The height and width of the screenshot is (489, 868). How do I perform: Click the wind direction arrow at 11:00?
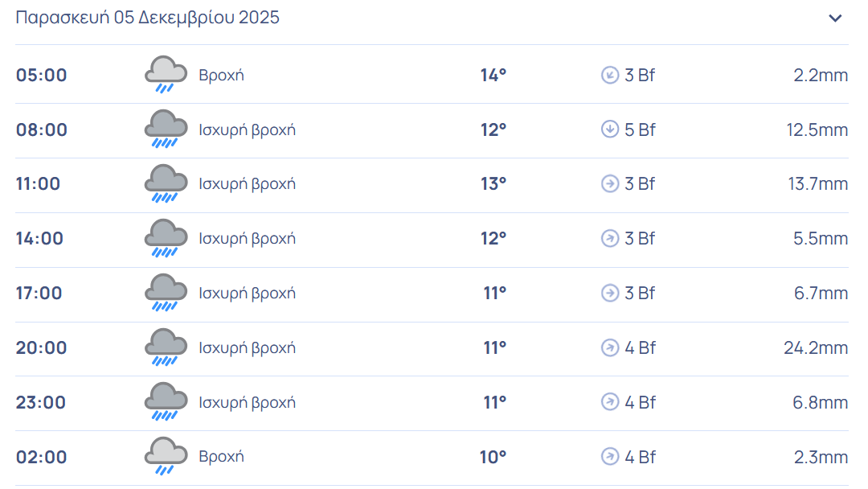[x=610, y=184]
